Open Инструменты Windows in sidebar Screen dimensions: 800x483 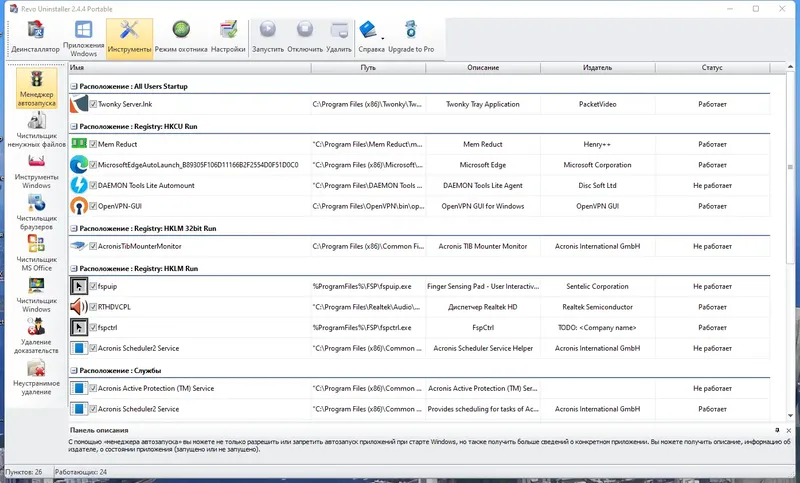click(x=36, y=171)
